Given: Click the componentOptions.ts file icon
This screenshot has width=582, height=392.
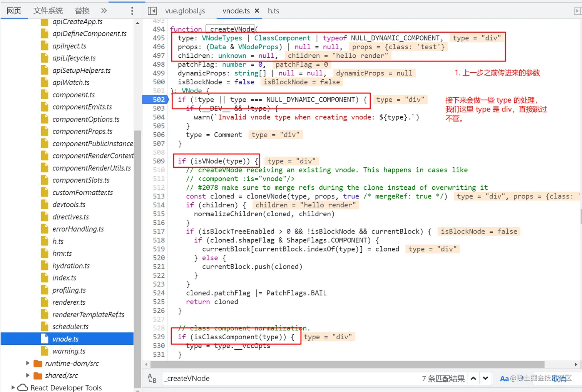Looking at the screenshot, I should 45,119.
